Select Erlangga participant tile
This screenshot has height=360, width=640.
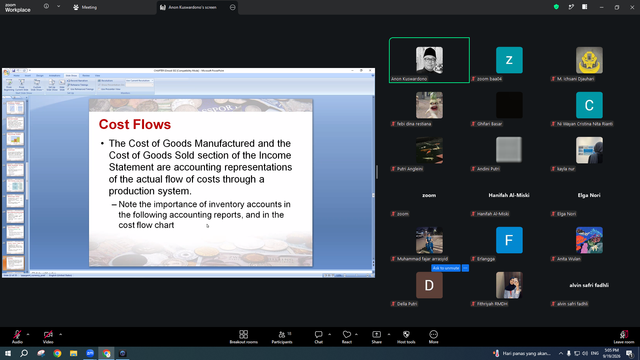(x=509, y=240)
